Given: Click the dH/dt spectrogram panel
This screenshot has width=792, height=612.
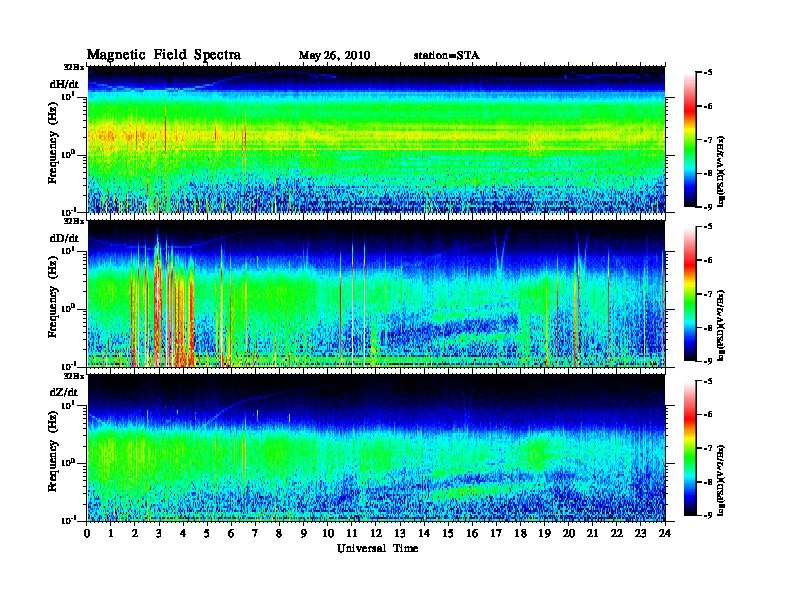Looking at the screenshot, I should [376, 139].
